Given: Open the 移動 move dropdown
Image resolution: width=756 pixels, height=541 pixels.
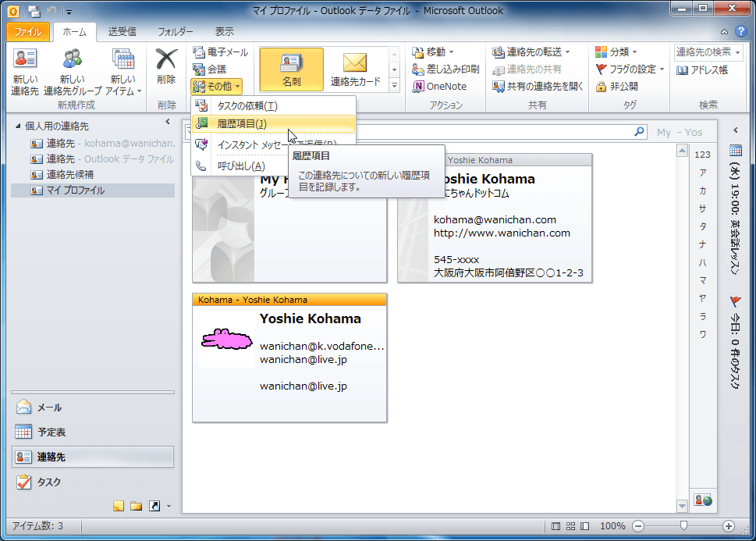Looking at the screenshot, I should coord(433,52).
